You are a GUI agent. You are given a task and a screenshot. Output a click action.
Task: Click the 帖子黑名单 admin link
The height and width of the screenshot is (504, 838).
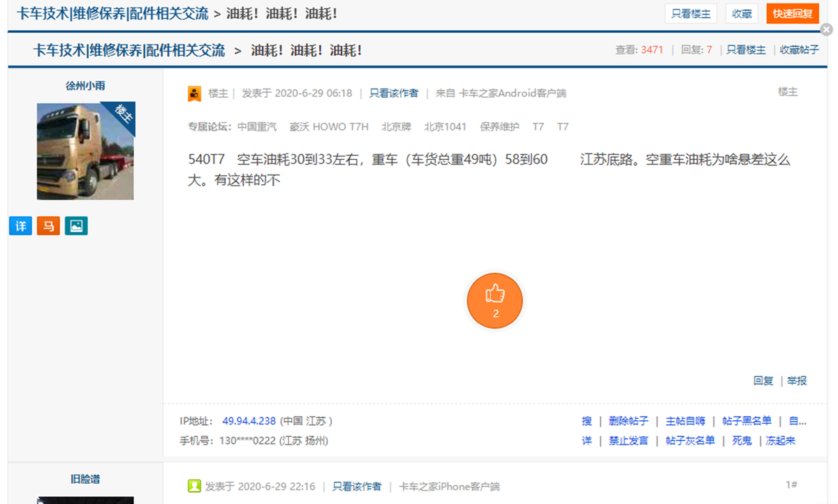tap(747, 421)
